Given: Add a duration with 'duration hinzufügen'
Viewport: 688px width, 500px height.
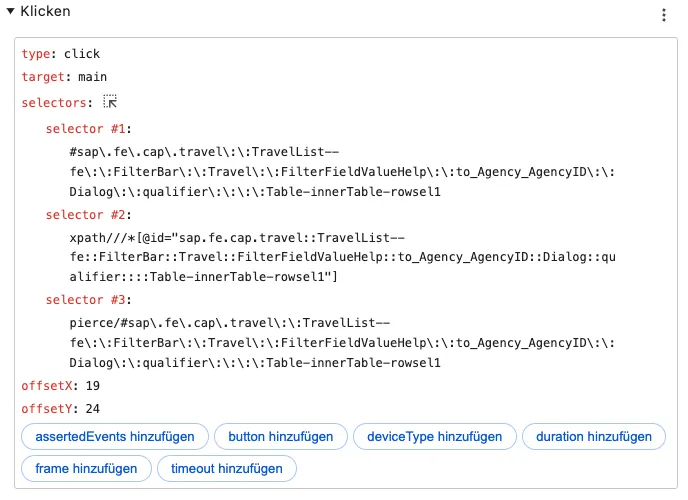Looking at the screenshot, I should point(593,437).
